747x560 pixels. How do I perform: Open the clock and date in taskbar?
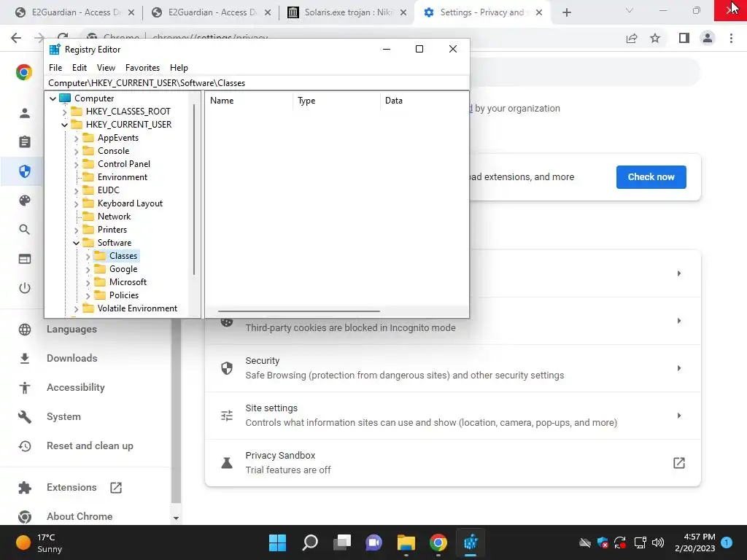[695, 542]
